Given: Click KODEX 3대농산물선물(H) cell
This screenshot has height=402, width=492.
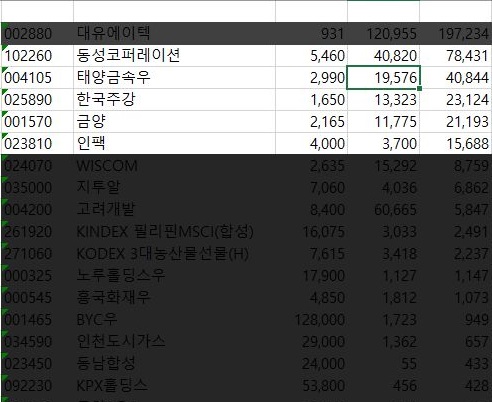Looking at the screenshot, I should pos(174,254).
